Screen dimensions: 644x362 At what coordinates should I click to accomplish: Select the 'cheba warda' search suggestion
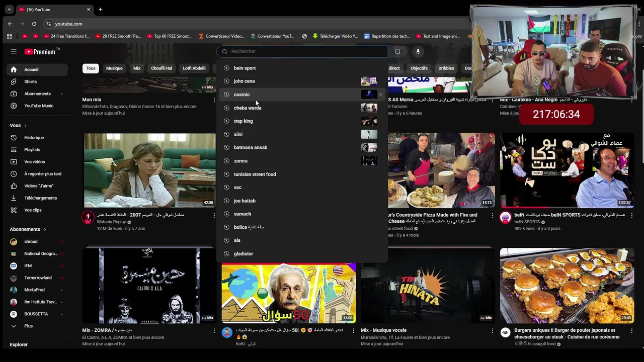302,108
